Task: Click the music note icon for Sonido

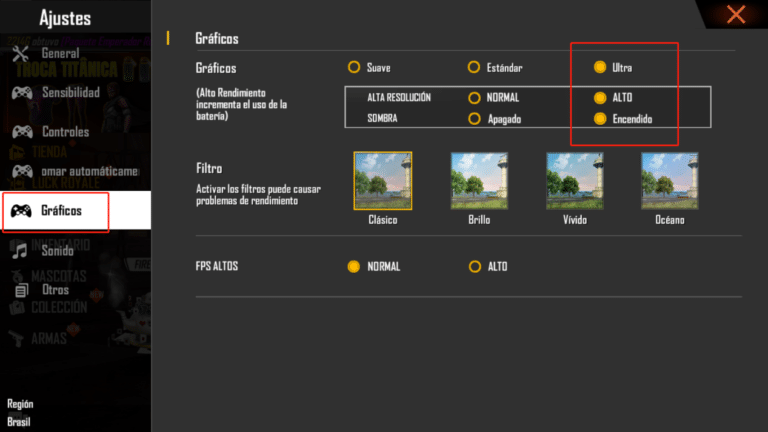Action: tap(21, 251)
